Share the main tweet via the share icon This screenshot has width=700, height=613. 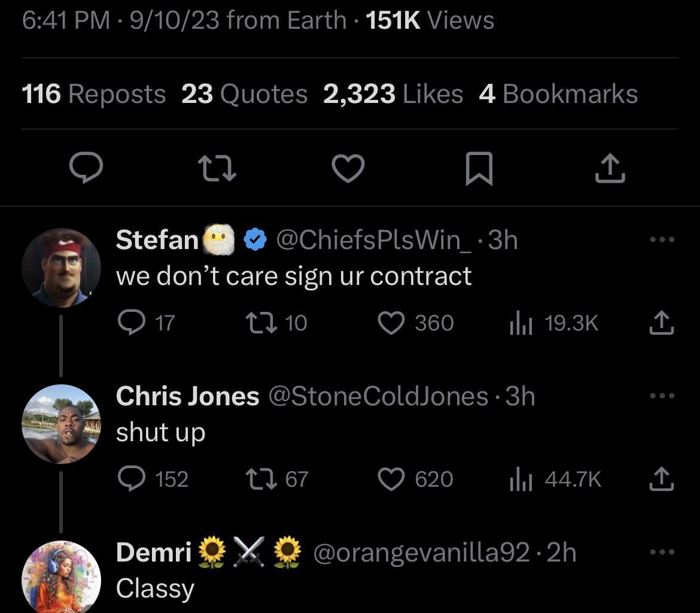(610, 169)
